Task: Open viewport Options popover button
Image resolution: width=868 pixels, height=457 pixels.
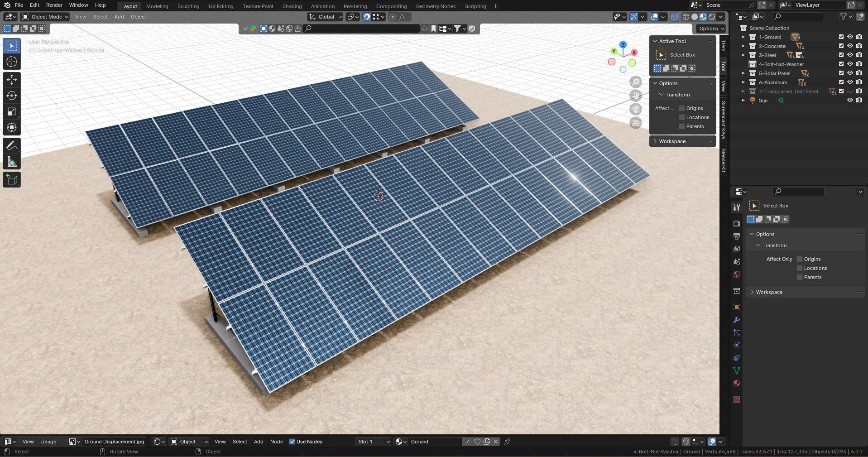Action: click(711, 29)
